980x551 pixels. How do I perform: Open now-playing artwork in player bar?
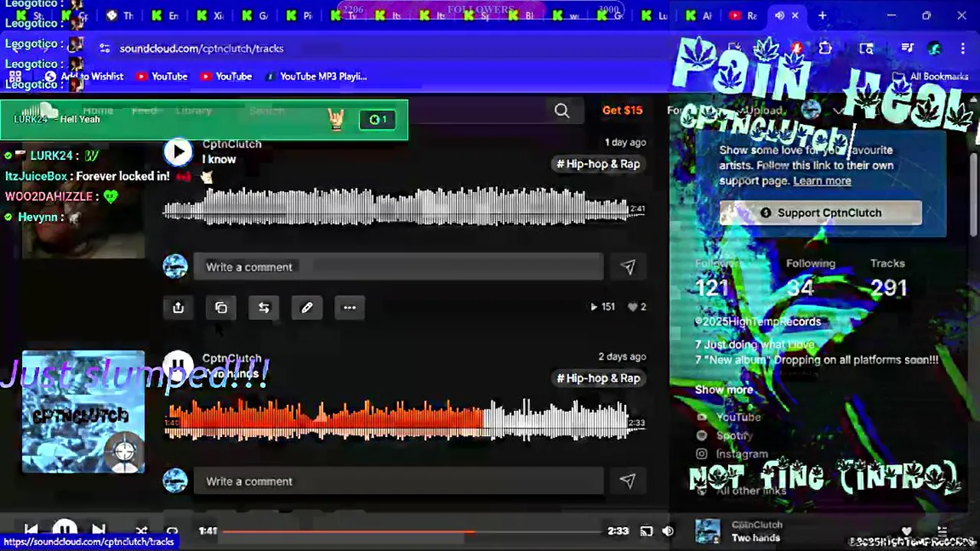(707, 531)
